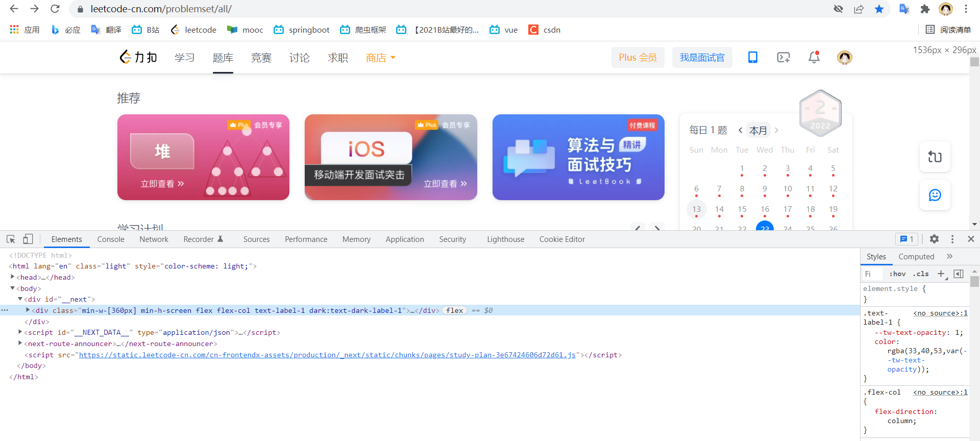Screen dimensions: 980x441
Task: Select calendar day 1
Action: tap(742, 168)
